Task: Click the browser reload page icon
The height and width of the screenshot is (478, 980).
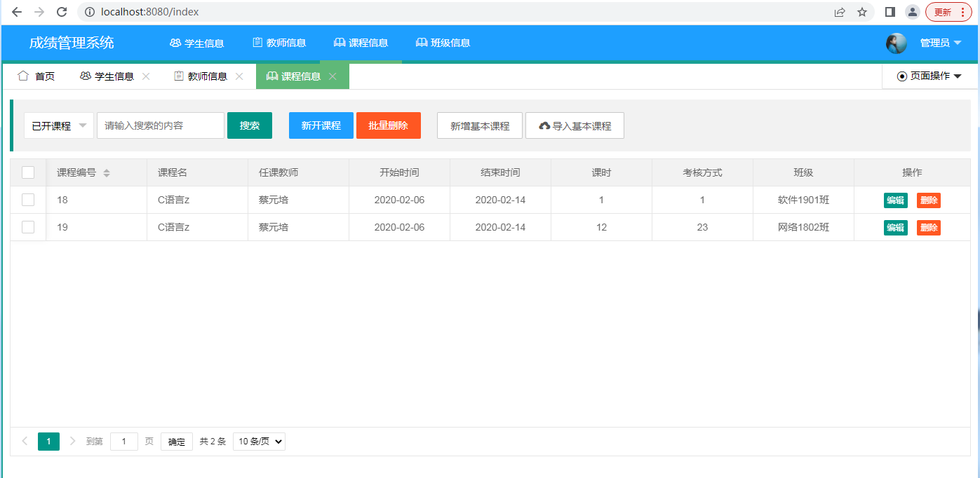Action: click(62, 12)
